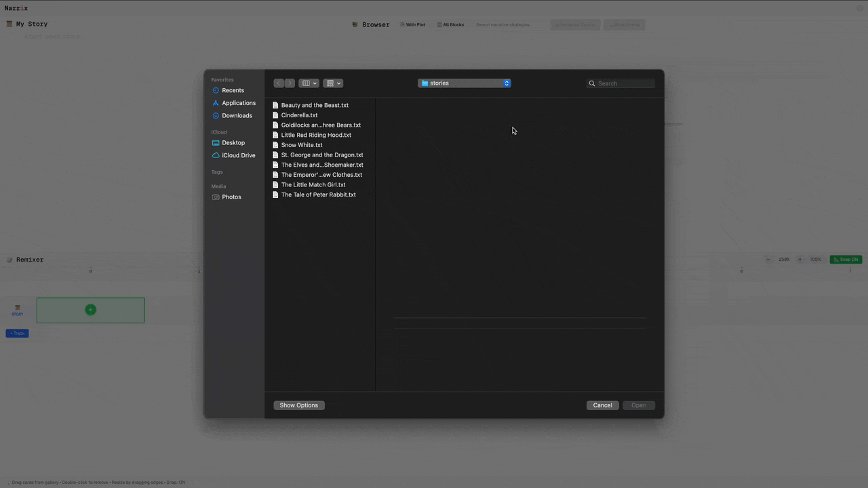Viewport: 868px width, 488px height.
Task: Select Desktop under iCloud in sidebar
Action: click(x=233, y=143)
